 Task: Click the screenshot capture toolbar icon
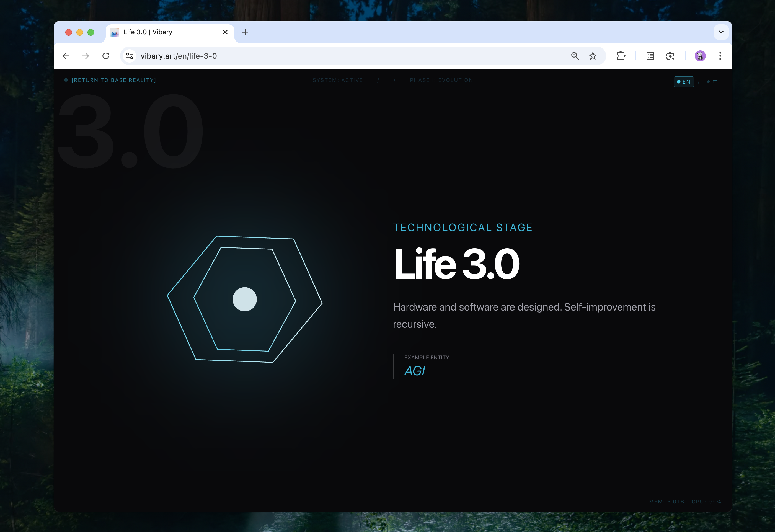pyautogui.click(x=670, y=56)
